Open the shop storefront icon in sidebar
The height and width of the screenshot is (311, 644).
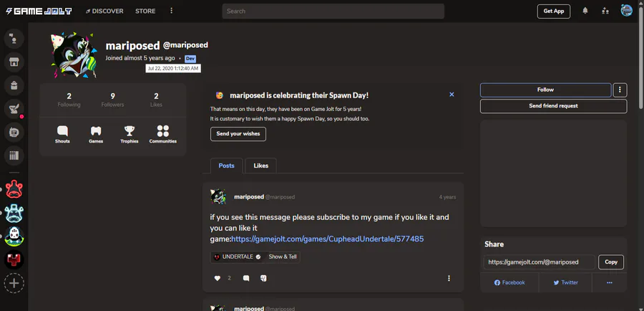[14, 62]
